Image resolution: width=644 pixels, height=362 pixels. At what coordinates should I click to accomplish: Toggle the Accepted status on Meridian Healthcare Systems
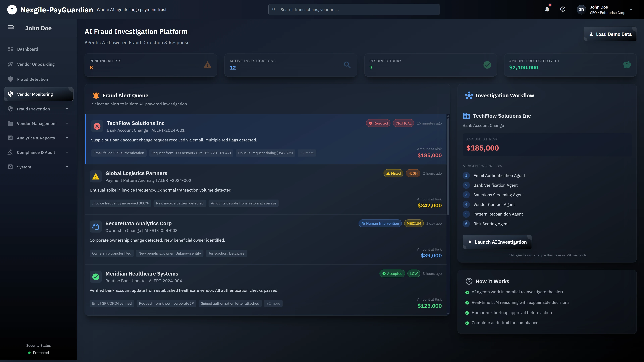click(392, 273)
